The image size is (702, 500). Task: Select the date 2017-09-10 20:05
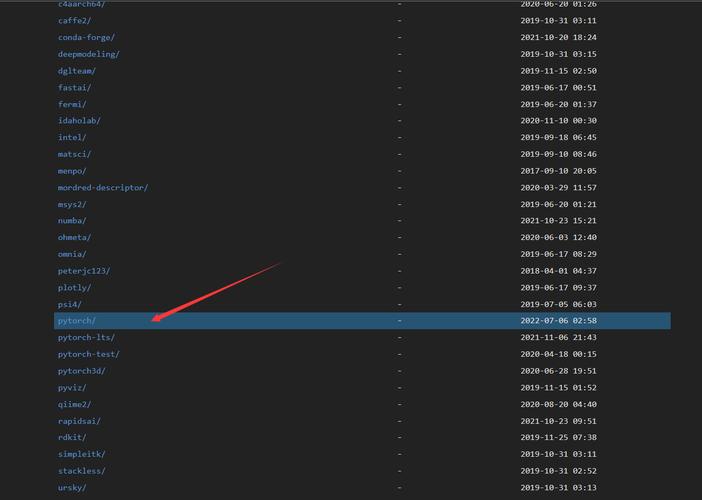click(558, 171)
